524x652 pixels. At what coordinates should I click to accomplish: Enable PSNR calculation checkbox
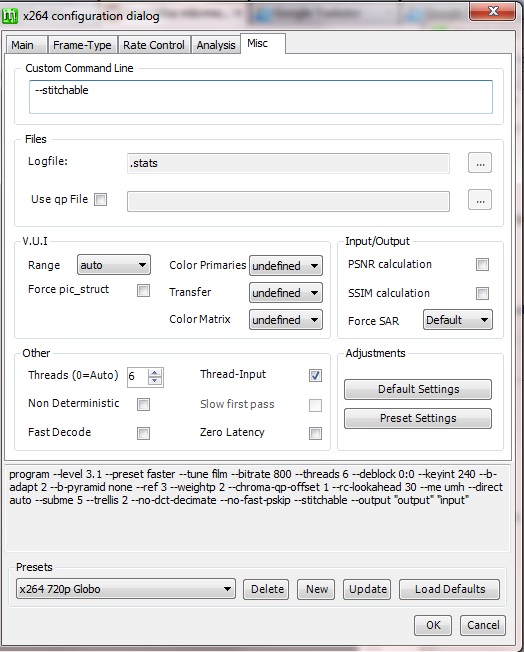pos(482,264)
